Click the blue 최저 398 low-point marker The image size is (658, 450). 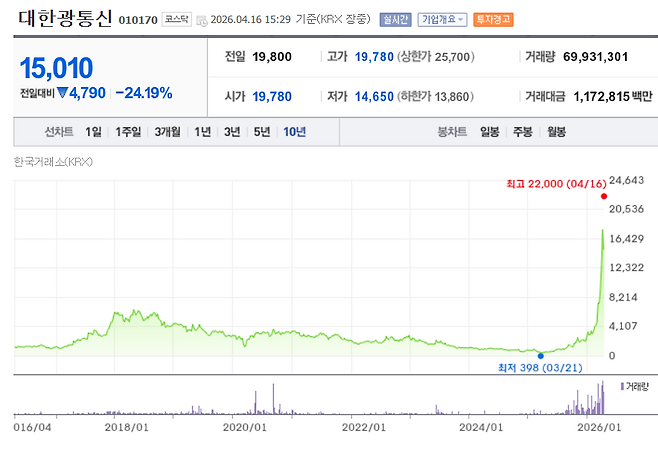pyautogui.click(x=540, y=356)
